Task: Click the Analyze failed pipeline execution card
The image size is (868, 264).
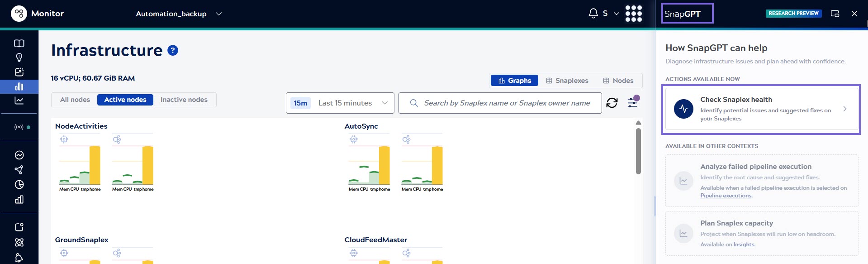Action: pos(762,181)
